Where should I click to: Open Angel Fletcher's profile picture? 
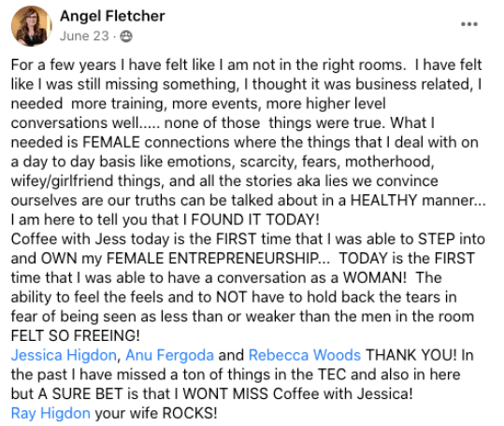pyautogui.click(x=31, y=25)
